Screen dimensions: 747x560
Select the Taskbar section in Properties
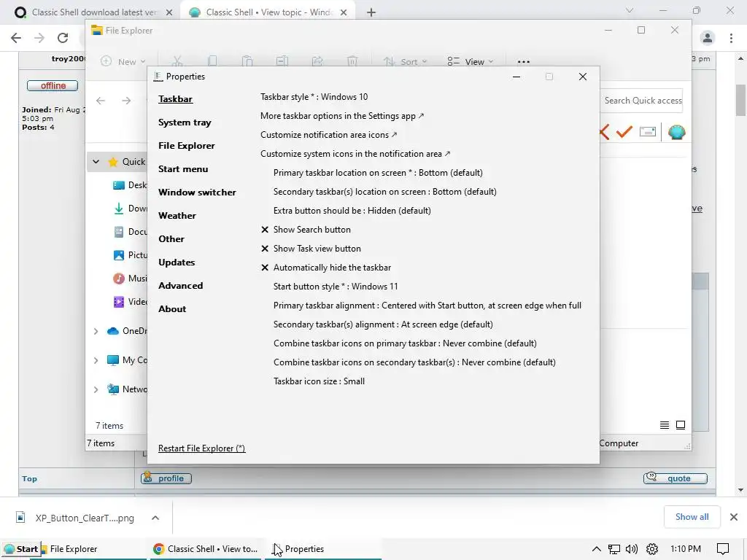coord(175,99)
